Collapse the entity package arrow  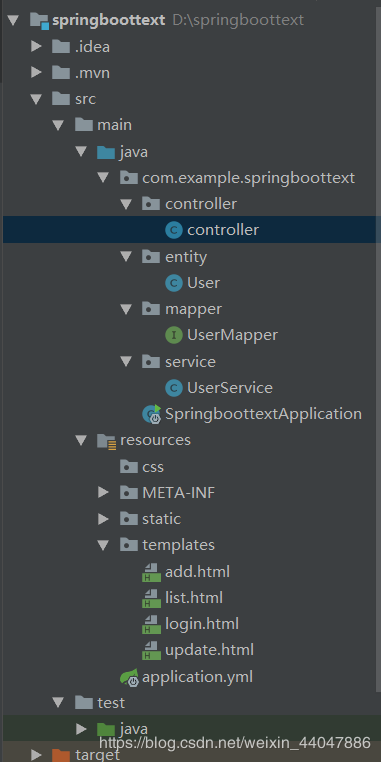127,257
